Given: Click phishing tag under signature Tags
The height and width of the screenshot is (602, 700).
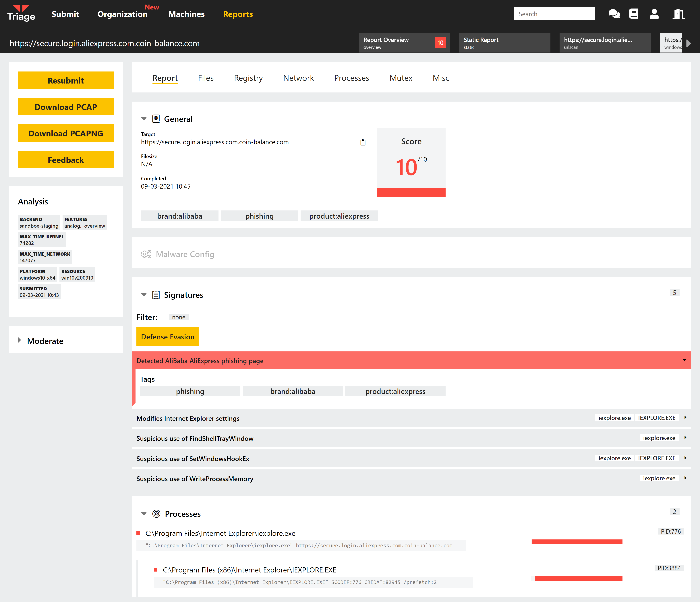Looking at the screenshot, I should [190, 391].
